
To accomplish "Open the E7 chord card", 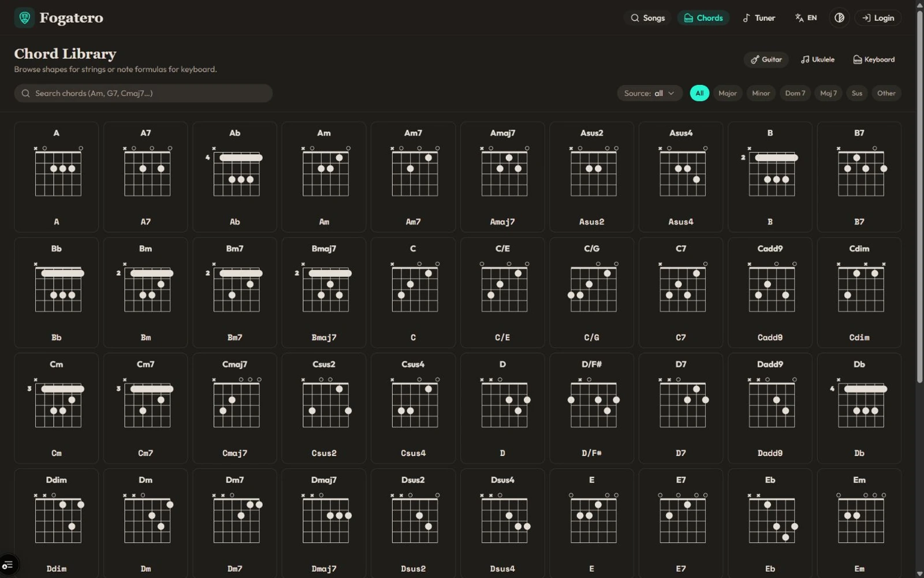I will point(681,524).
